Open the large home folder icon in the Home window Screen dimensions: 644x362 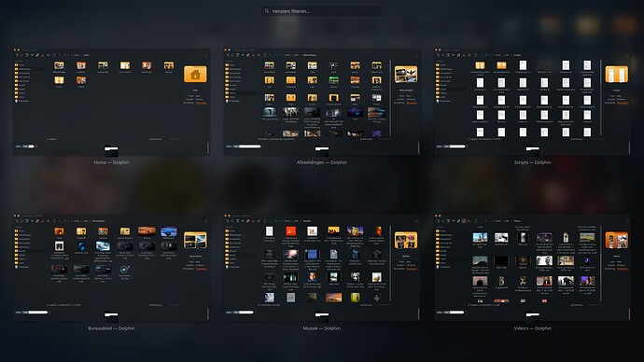(195, 75)
